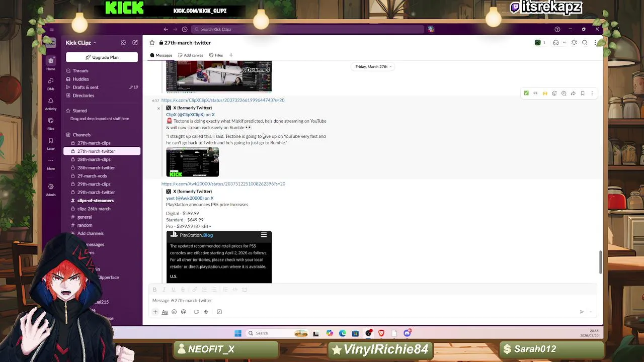Viewport: 644px width, 362px height.
Task: Open Friday, March 27th date dropdown
Action: [373, 66]
